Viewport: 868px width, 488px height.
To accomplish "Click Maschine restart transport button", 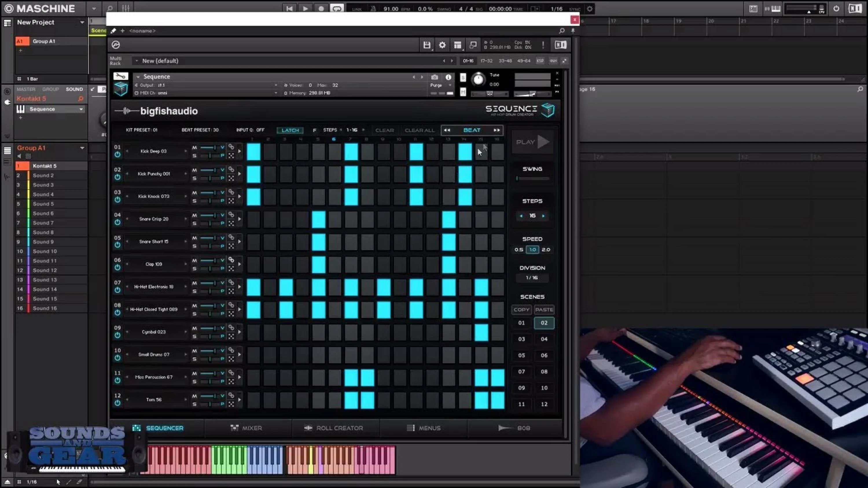I will pyautogui.click(x=289, y=9).
